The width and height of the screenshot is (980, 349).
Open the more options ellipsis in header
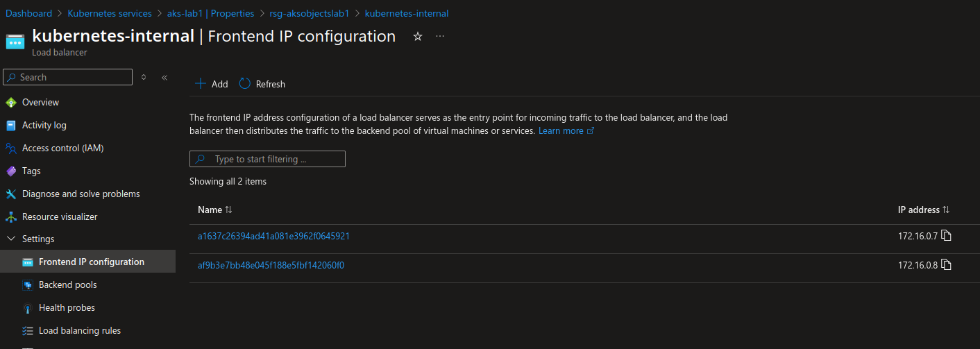pyautogui.click(x=440, y=37)
